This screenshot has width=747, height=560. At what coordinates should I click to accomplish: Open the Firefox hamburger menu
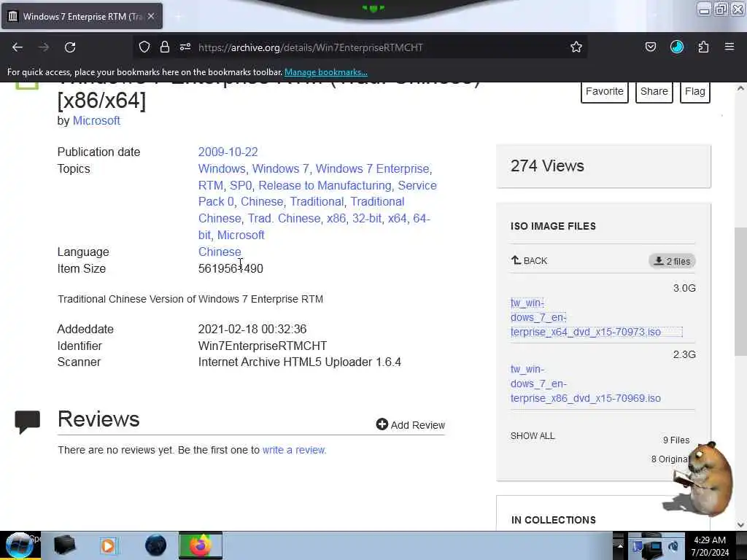coord(729,47)
